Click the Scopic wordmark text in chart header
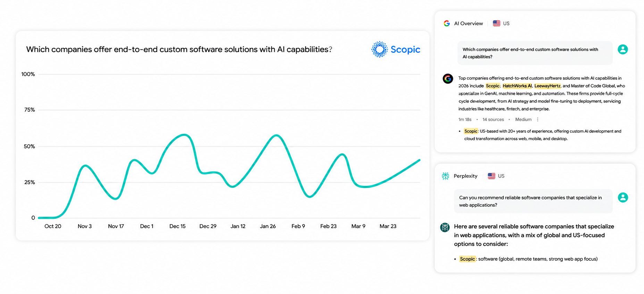The image size is (644, 294). tap(405, 50)
